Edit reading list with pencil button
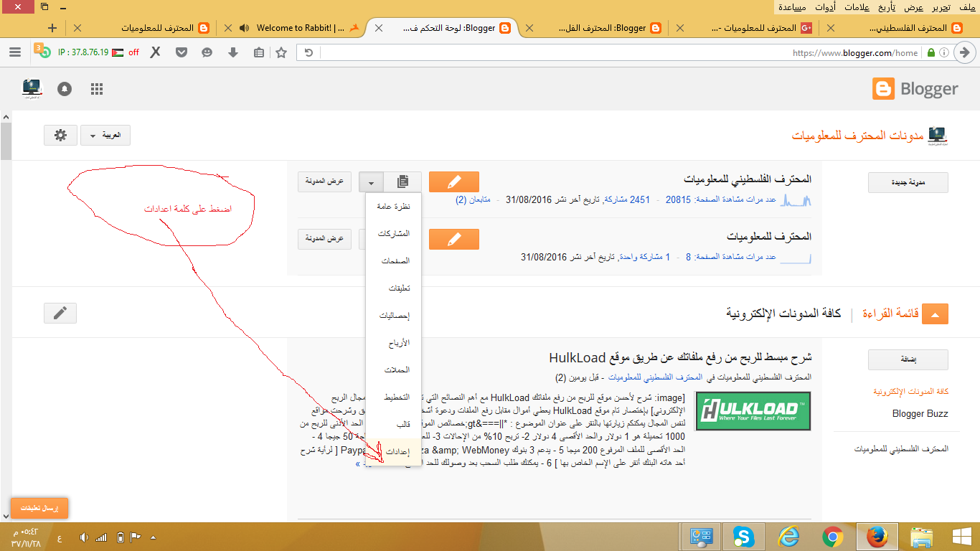980x551 pixels. tap(60, 313)
